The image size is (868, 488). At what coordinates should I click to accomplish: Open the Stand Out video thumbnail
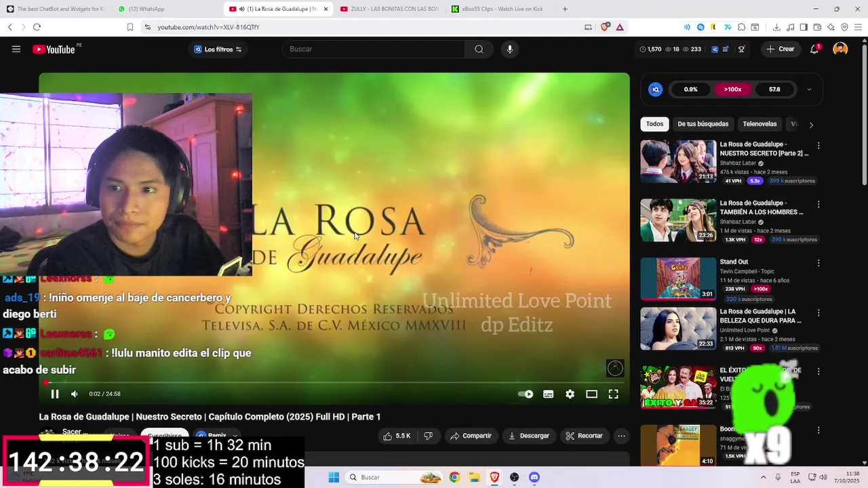pyautogui.click(x=678, y=279)
